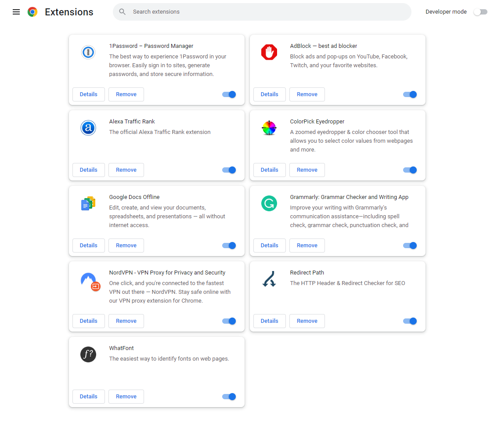Open Details for WhatFont

click(89, 397)
